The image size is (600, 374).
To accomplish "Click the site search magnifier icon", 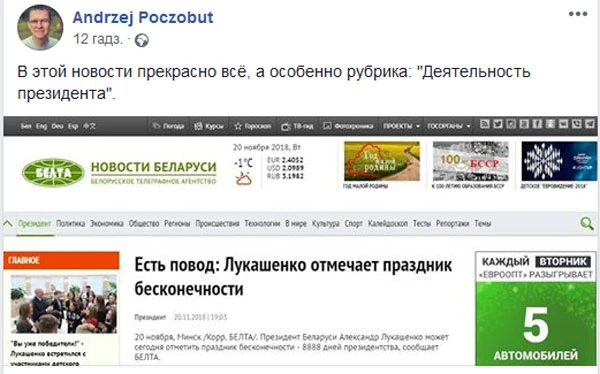I will point(587,223).
